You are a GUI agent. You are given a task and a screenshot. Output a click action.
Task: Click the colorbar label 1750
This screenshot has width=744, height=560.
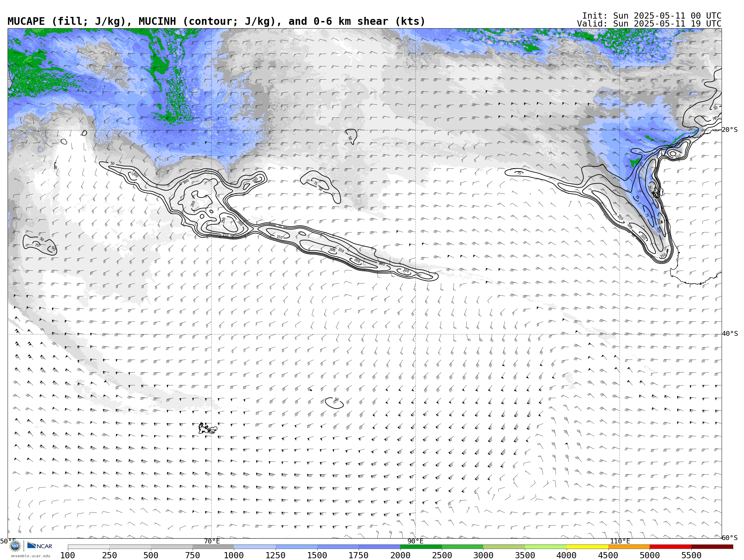point(359,556)
